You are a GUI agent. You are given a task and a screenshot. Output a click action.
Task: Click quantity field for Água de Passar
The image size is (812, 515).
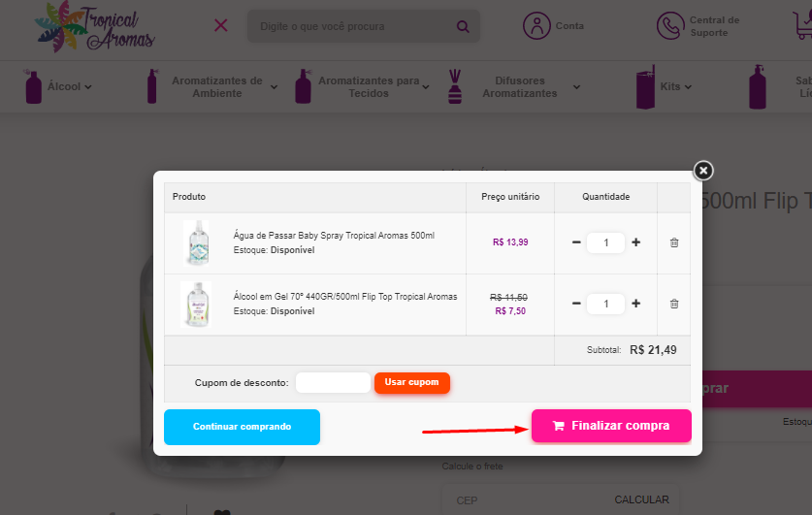point(606,242)
